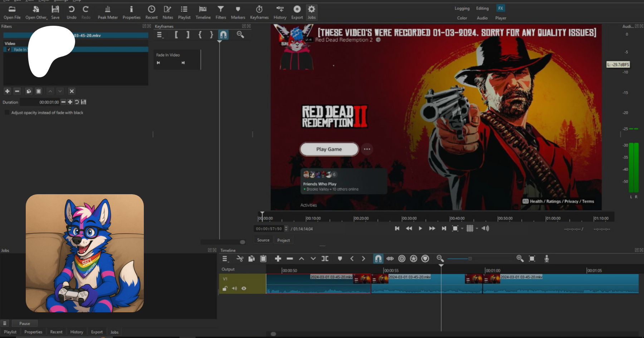Click the record audio microphone icon
644x338 pixels.
546,259
